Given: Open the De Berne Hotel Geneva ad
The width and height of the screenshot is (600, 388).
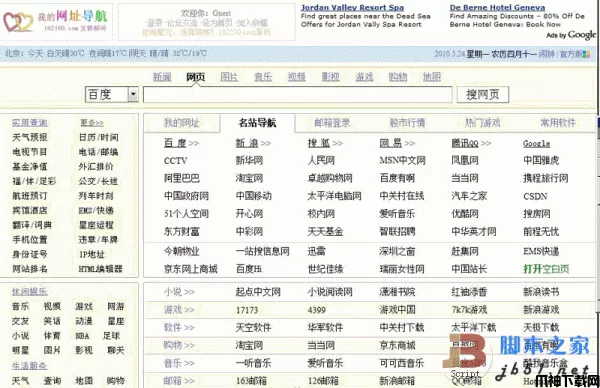Looking at the screenshot, I should point(497,7).
